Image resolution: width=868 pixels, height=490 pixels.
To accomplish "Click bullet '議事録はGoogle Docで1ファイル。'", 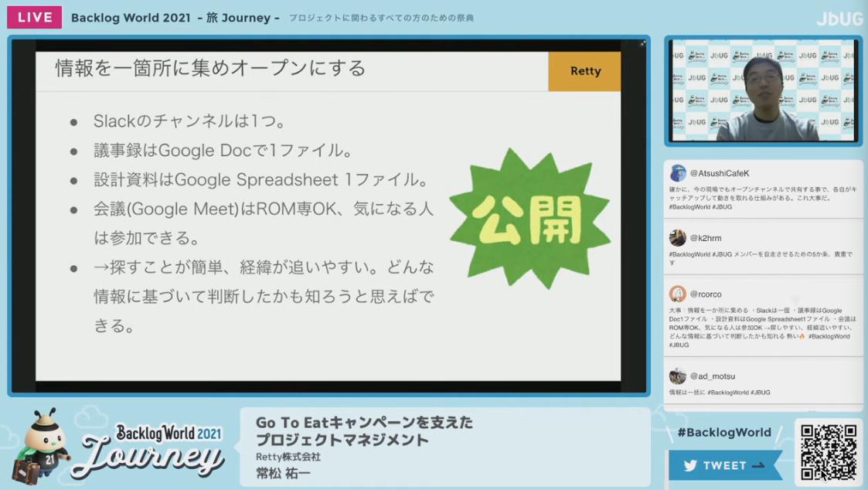I will point(223,150).
